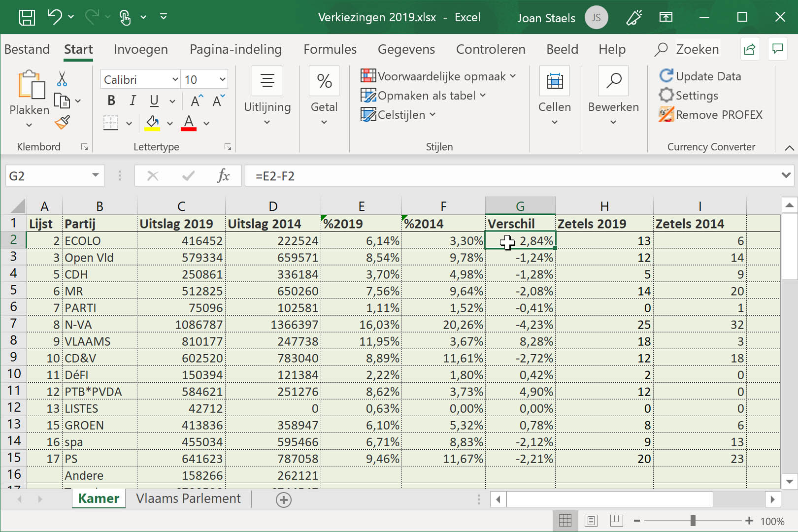This screenshot has width=798, height=532.
Task: Click the Insert Function fx icon
Action: (x=223, y=176)
